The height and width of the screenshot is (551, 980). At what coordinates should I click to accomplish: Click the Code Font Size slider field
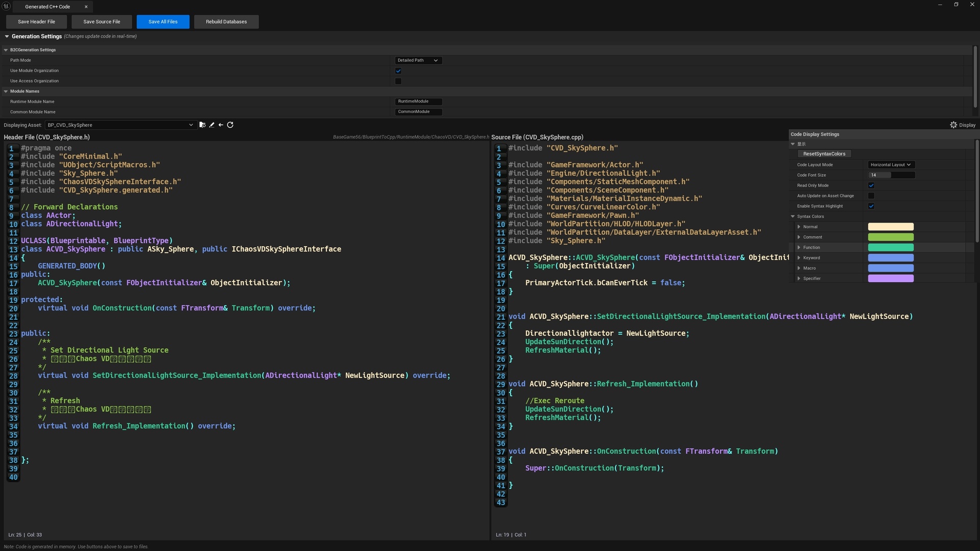coord(891,175)
